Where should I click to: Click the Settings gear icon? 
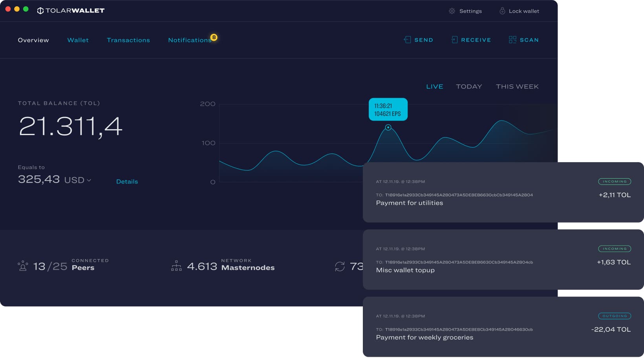[x=452, y=11]
